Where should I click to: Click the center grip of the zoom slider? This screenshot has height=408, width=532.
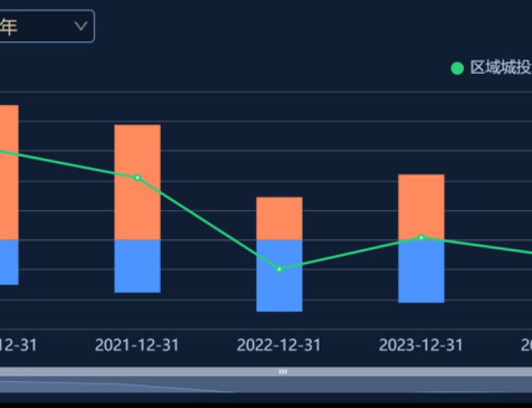tap(283, 371)
